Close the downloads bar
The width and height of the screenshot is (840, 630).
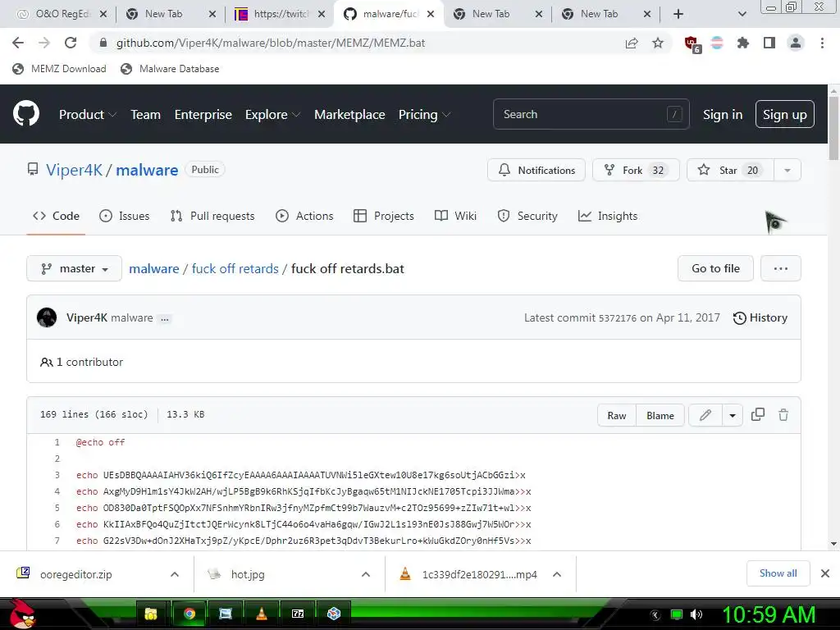(x=825, y=573)
